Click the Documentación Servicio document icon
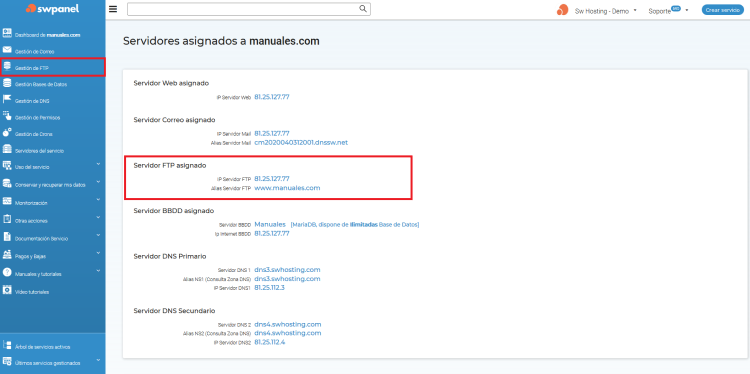The width and height of the screenshot is (750, 374). [x=7, y=237]
